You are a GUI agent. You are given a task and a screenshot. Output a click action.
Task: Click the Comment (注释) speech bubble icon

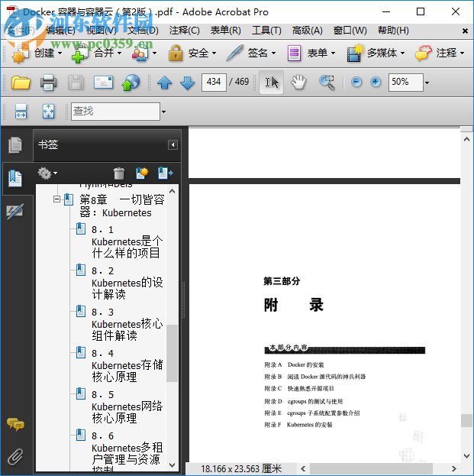[x=424, y=53]
